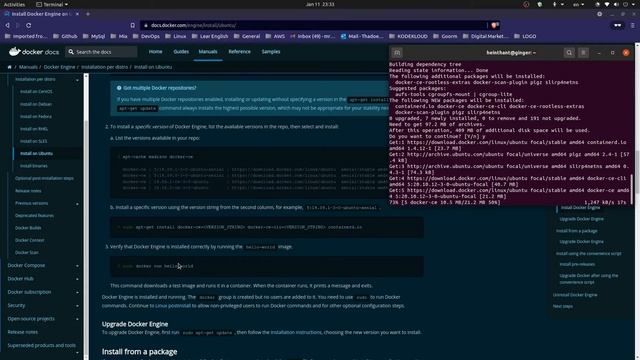Switch to the Guides nav tab

point(181,52)
